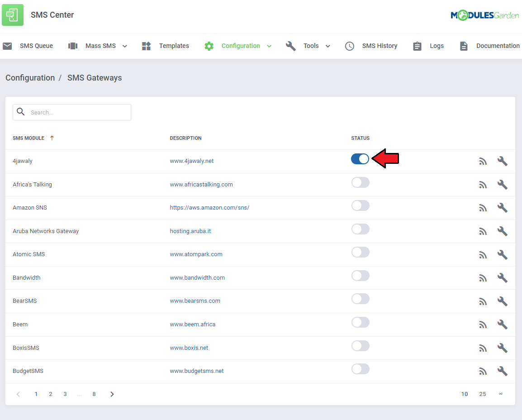This screenshot has width=522, height=420.
Task: Click the Templates widgets icon
Action: point(147,46)
